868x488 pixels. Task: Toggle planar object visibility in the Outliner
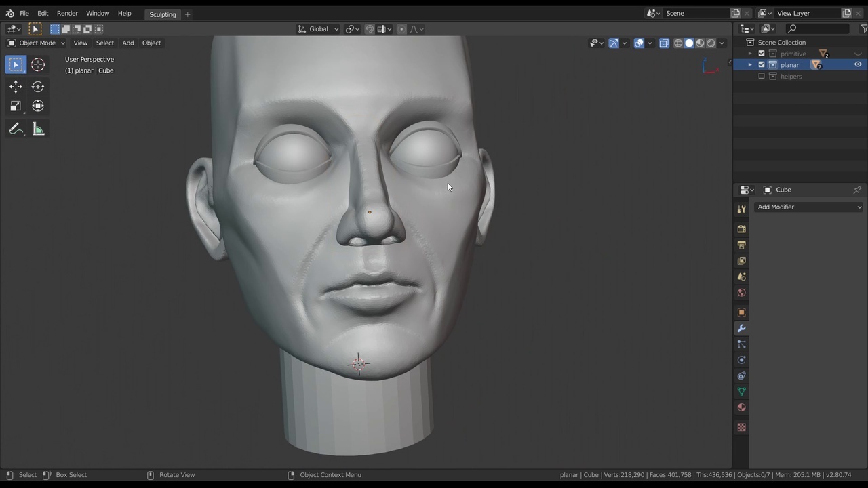pos(859,64)
